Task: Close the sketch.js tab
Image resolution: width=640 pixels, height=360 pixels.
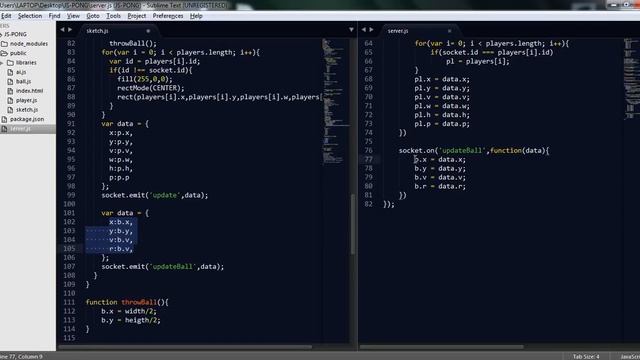Action: (148, 31)
